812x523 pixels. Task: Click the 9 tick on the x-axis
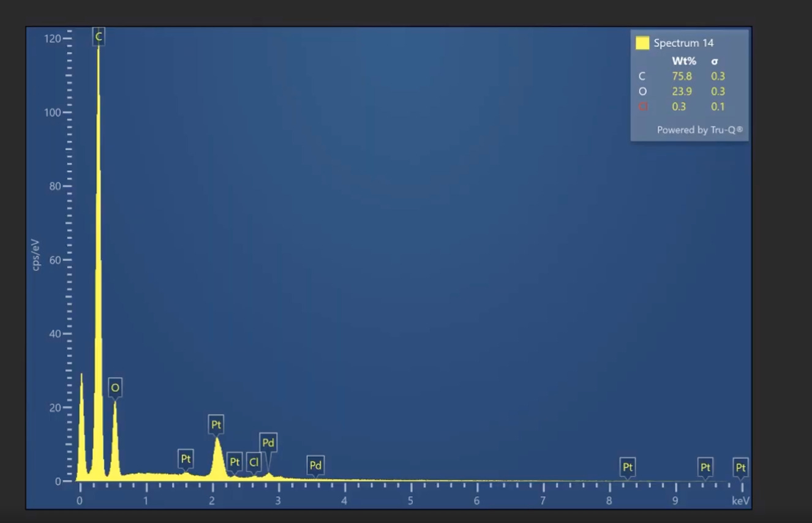pos(675,500)
